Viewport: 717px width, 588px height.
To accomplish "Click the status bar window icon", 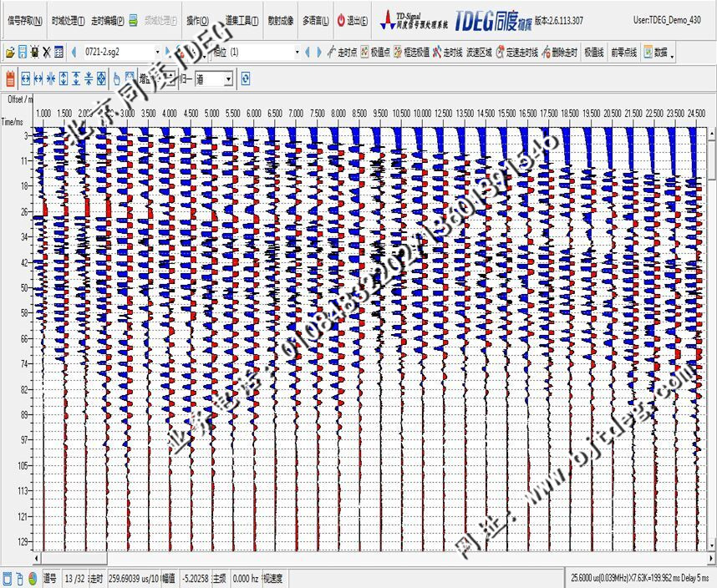I will (8, 579).
